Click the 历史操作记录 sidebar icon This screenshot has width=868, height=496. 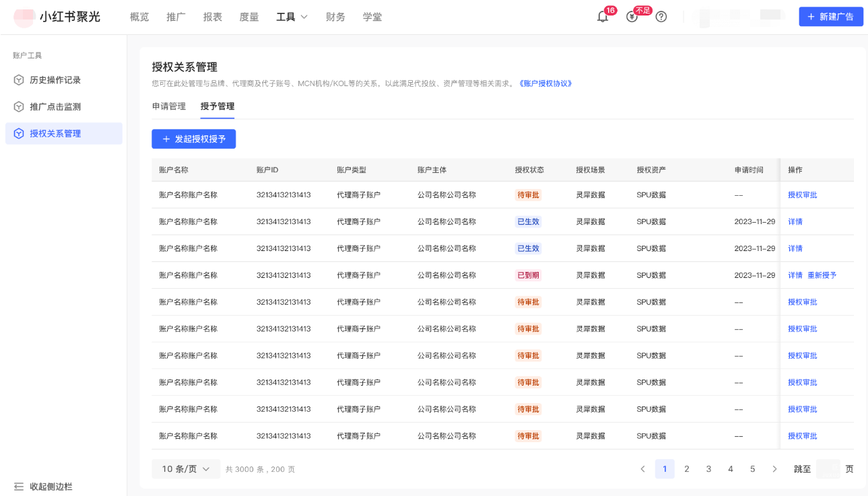[19, 80]
